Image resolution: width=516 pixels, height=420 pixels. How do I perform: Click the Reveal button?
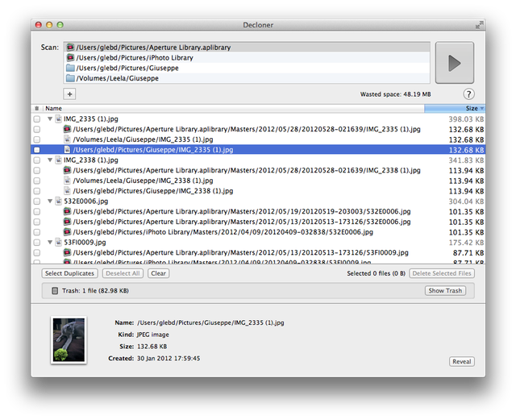tap(461, 362)
